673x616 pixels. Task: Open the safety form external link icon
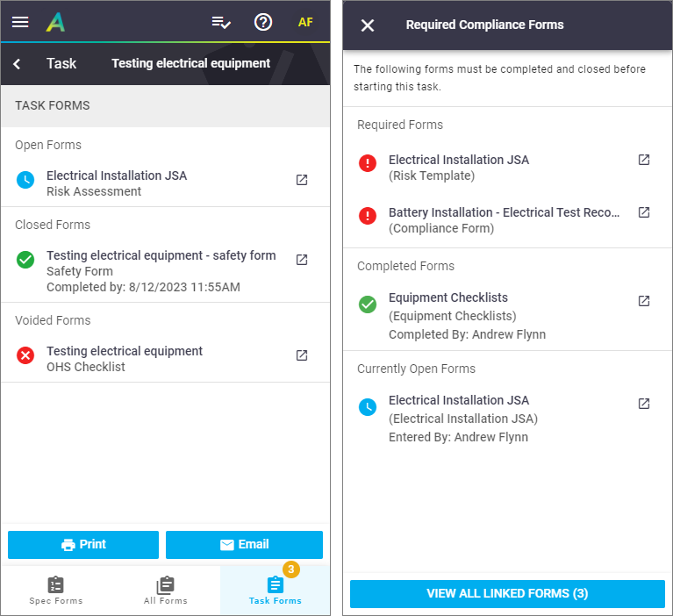302,260
